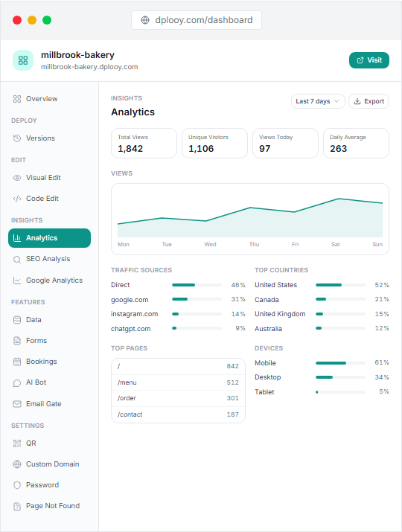Screen dimensions: 402x532
Task: Click the google.com traffic source
Action: [178, 300]
